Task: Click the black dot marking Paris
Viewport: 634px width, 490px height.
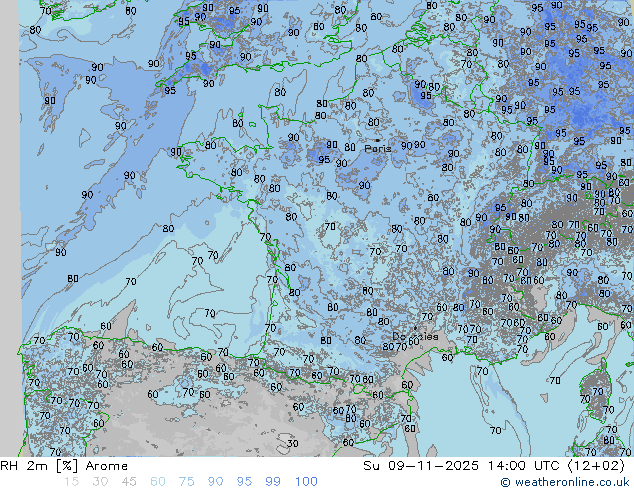Action: (x=377, y=140)
